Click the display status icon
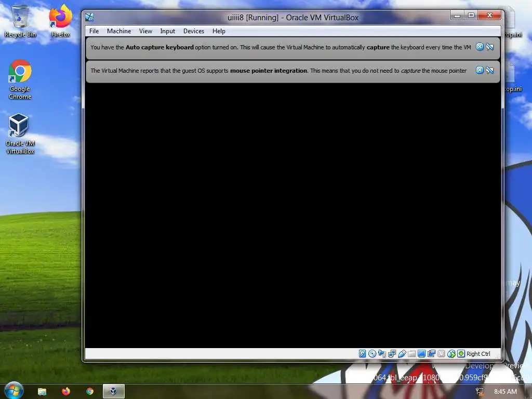This screenshot has height=399, width=532. click(x=421, y=353)
